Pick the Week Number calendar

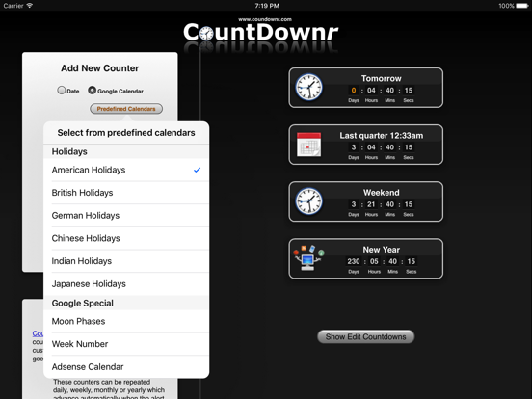coord(126,344)
